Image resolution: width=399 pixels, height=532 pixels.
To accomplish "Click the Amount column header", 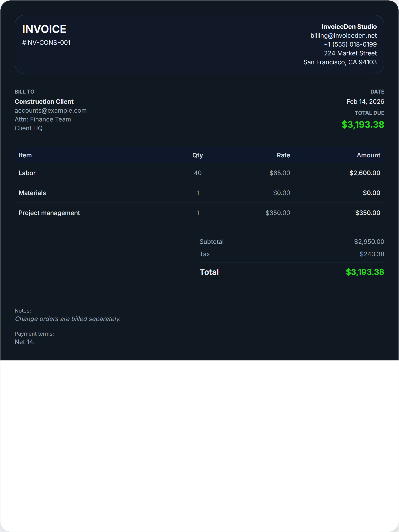I will point(368,155).
